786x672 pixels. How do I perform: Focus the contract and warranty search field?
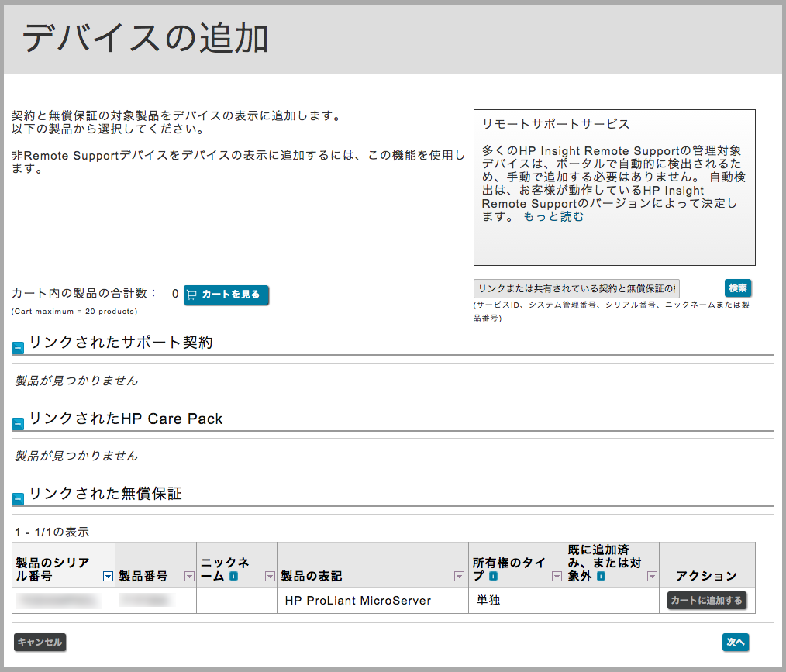click(x=576, y=288)
